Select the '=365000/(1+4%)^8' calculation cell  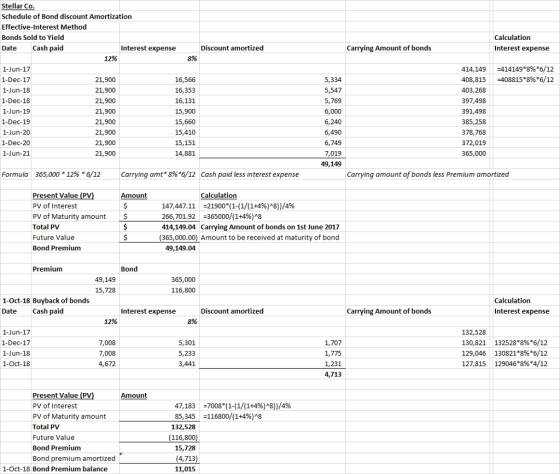[233, 216]
